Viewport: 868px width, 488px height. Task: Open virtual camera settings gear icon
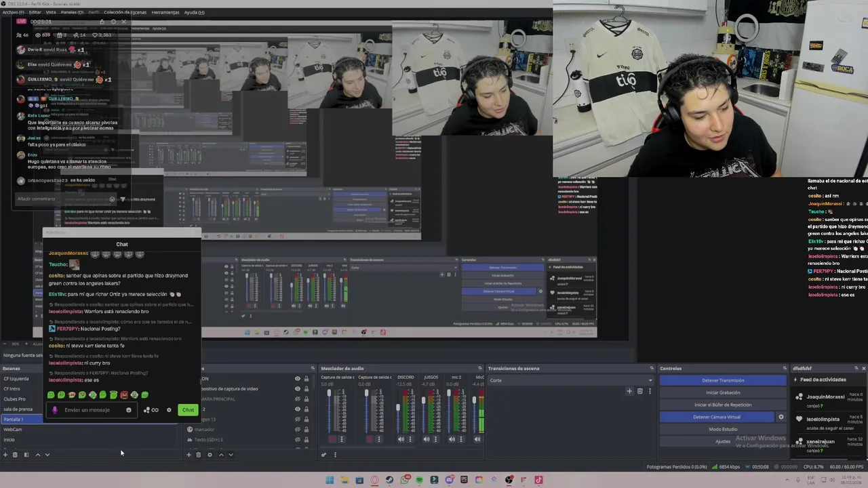(781, 417)
